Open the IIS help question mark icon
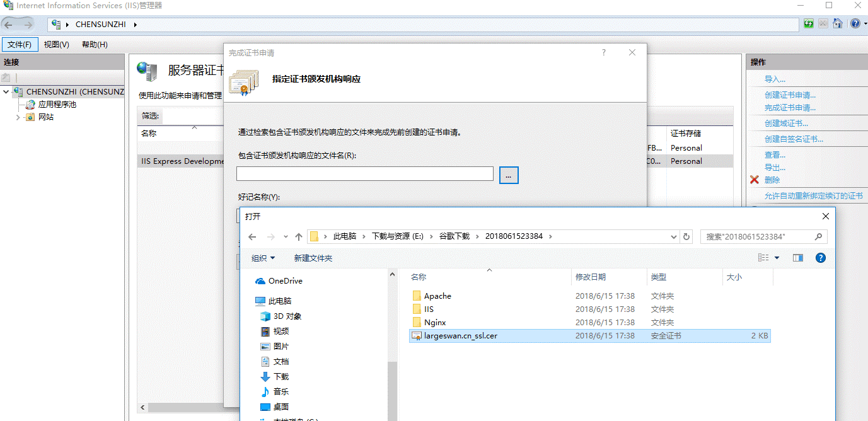 pyautogui.click(x=854, y=24)
